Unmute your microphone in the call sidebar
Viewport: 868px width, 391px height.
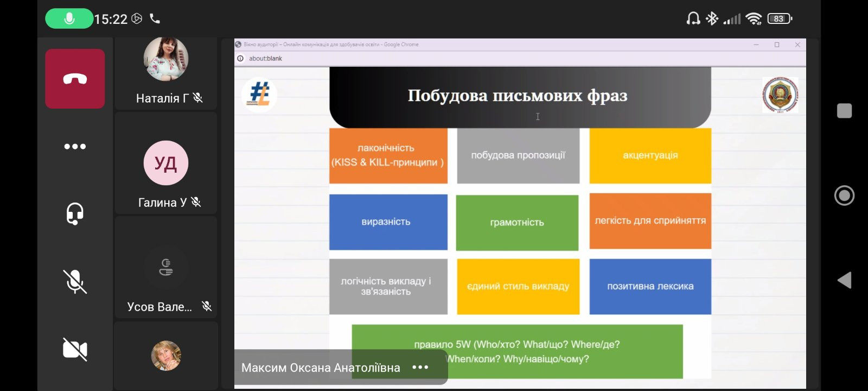tap(75, 282)
